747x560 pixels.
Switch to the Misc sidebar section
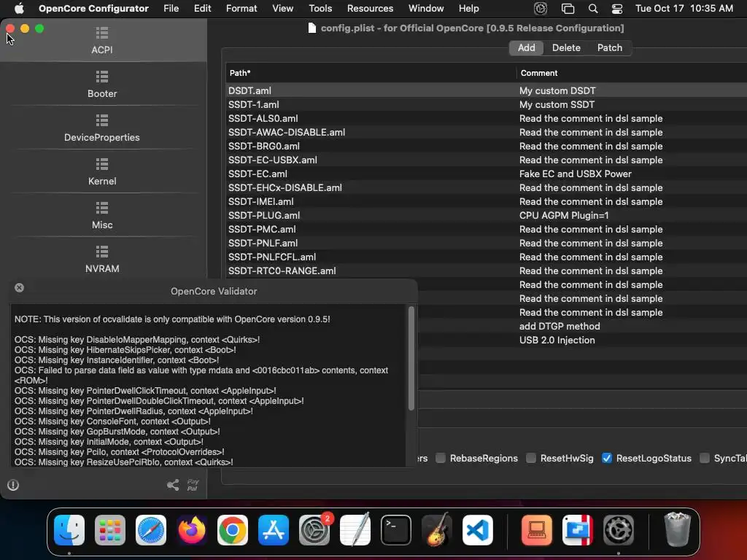point(102,216)
